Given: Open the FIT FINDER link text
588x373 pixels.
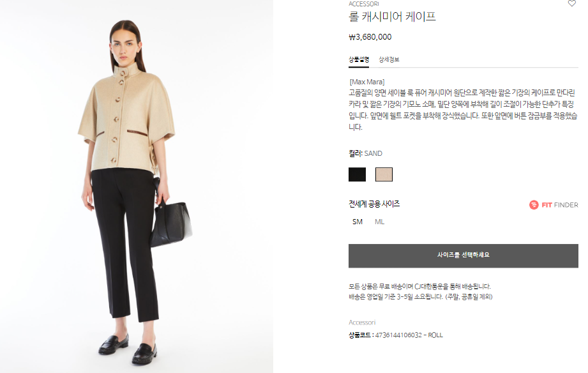Looking at the screenshot, I should point(560,205).
